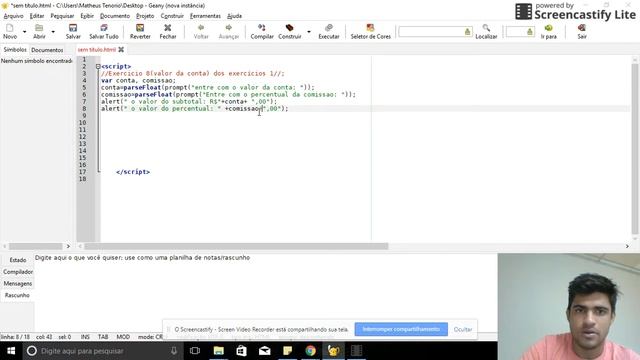Save all files with Salvar Tudo
Image resolution: width=640 pixels, height=360 pixels.
pyautogui.click(x=104, y=31)
